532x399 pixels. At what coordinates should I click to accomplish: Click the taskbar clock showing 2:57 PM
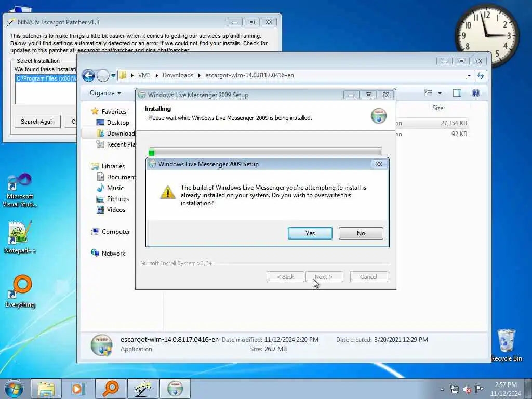[x=505, y=389]
